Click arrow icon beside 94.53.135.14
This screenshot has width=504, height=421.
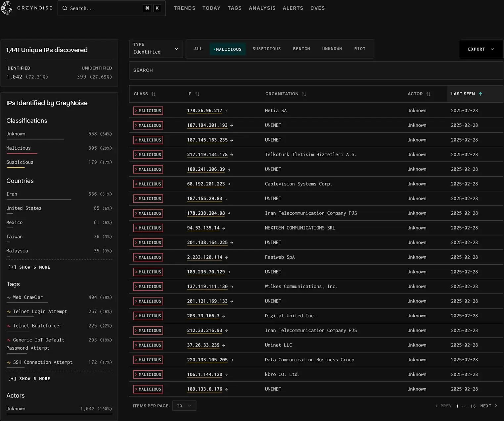(x=224, y=228)
